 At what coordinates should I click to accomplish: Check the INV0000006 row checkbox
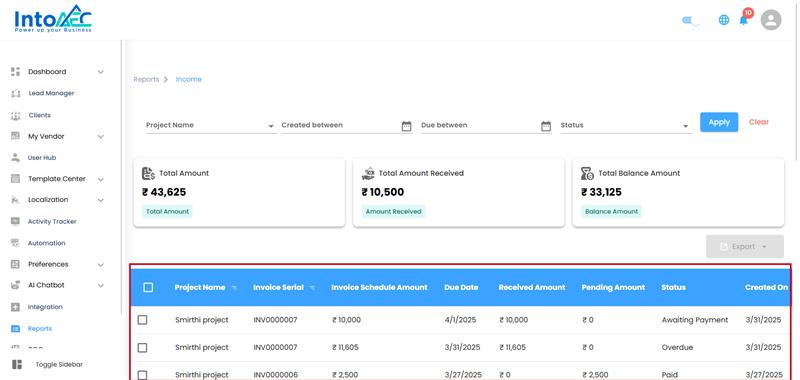point(142,375)
